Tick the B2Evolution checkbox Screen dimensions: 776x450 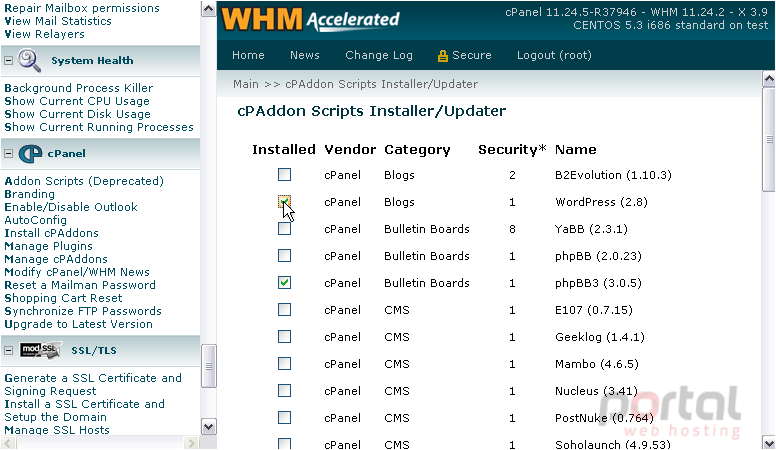(x=285, y=175)
